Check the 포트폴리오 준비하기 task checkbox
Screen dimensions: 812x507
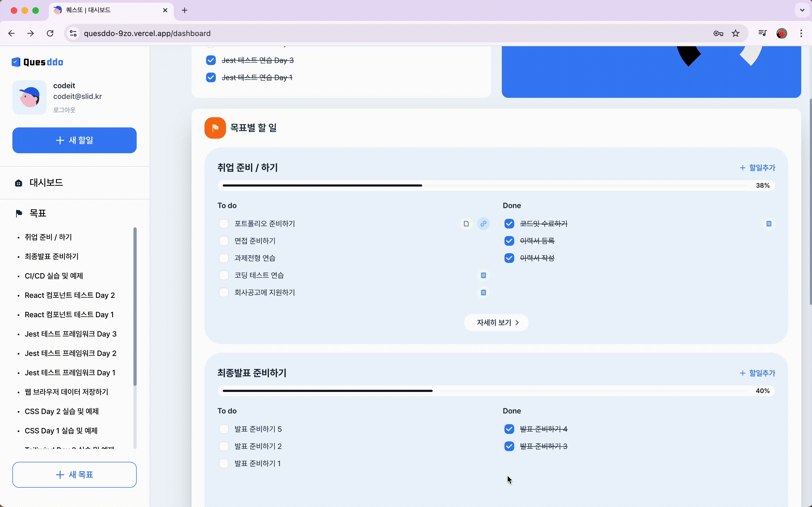click(224, 223)
